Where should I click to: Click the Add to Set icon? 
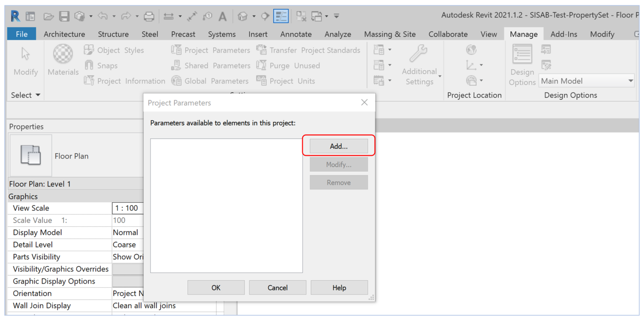[x=546, y=50]
